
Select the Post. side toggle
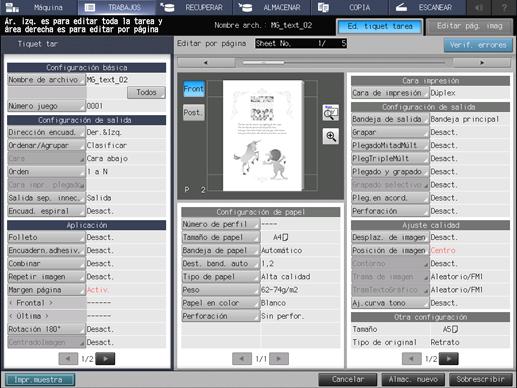tap(194, 113)
